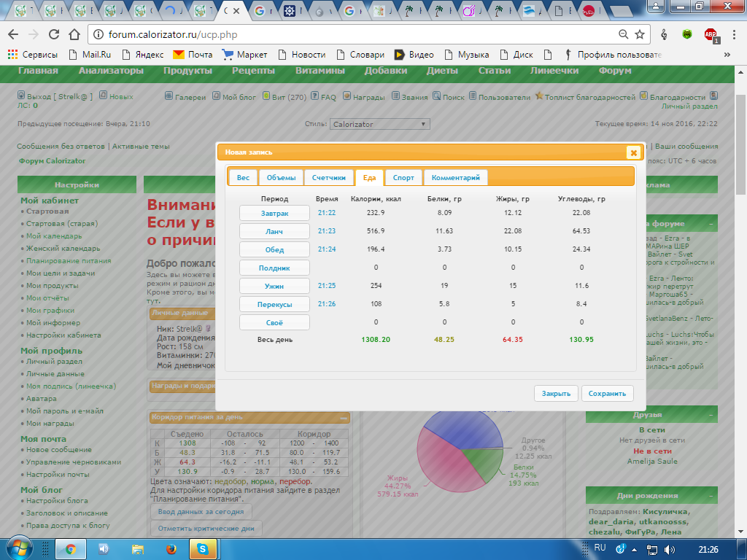Image resolution: width=747 pixels, height=560 pixels.
Task: Open the Видео bookmark
Action: coord(414,54)
